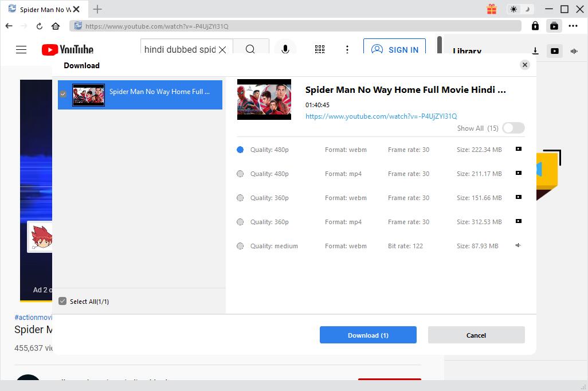The width and height of the screenshot is (588, 391).
Task: Open YouTube settings vertical dots menu
Action: point(347,50)
